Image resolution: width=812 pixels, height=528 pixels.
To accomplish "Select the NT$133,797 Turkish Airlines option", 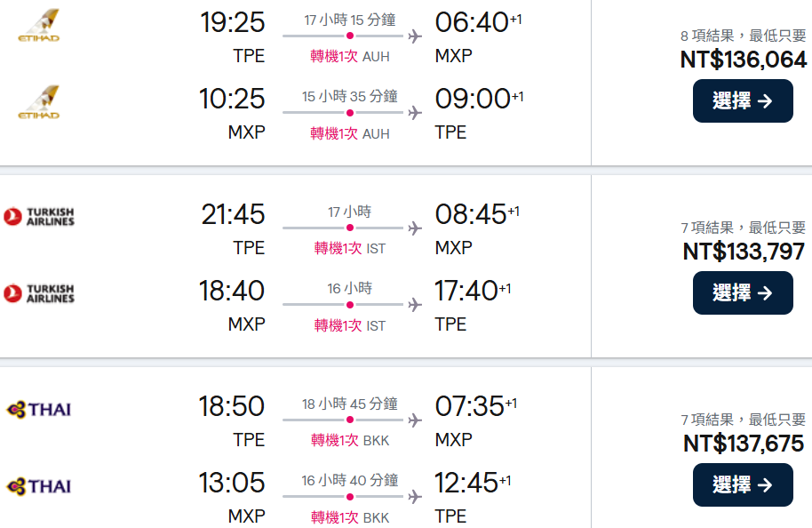I will click(742, 292).
